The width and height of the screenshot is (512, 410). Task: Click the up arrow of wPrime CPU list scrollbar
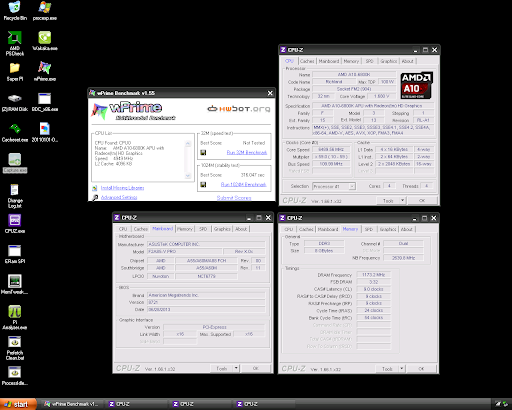[x=188, y=144]
